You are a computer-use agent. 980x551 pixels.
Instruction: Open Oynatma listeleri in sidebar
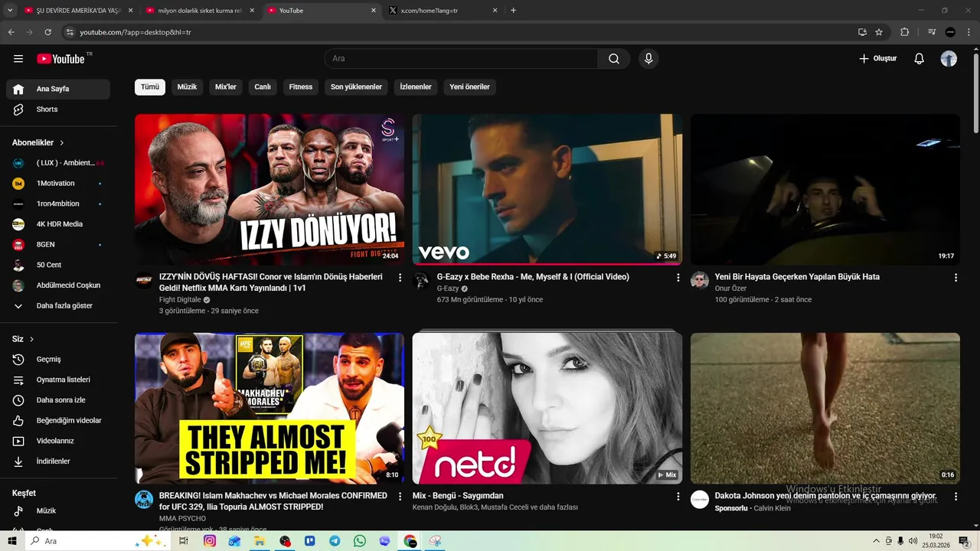pos(58,380)
